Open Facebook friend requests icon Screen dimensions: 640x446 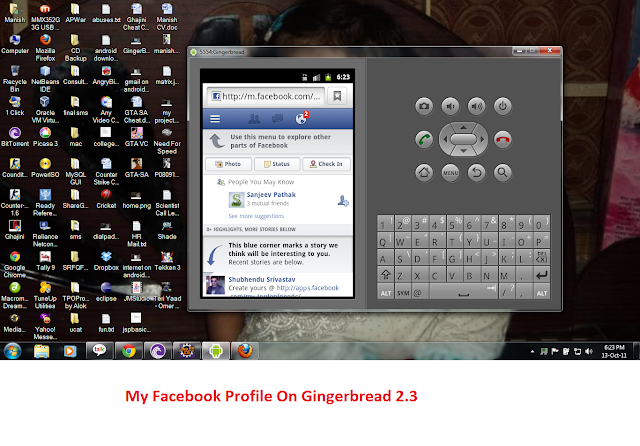pyautogui.click(x=254, y=119)
